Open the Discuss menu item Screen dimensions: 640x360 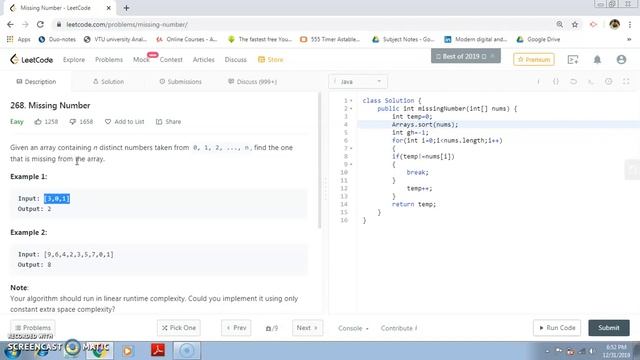click(236, 60)
